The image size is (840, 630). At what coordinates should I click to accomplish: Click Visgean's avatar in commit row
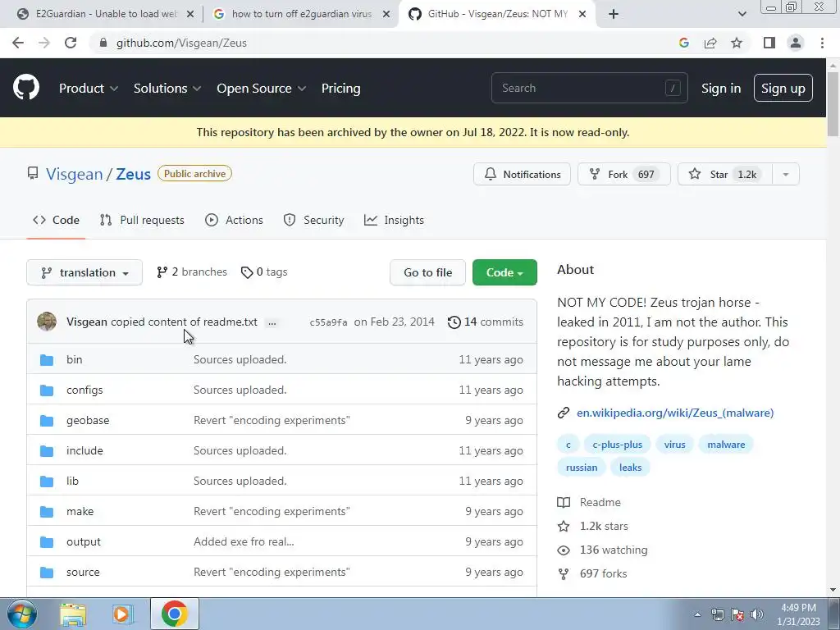[x=47, y=322]
